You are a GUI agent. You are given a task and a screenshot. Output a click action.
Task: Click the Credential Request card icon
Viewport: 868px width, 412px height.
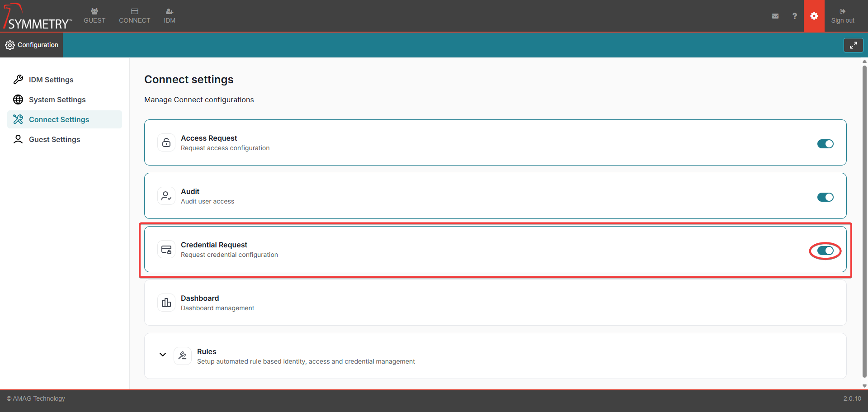[x=166, y=249]
